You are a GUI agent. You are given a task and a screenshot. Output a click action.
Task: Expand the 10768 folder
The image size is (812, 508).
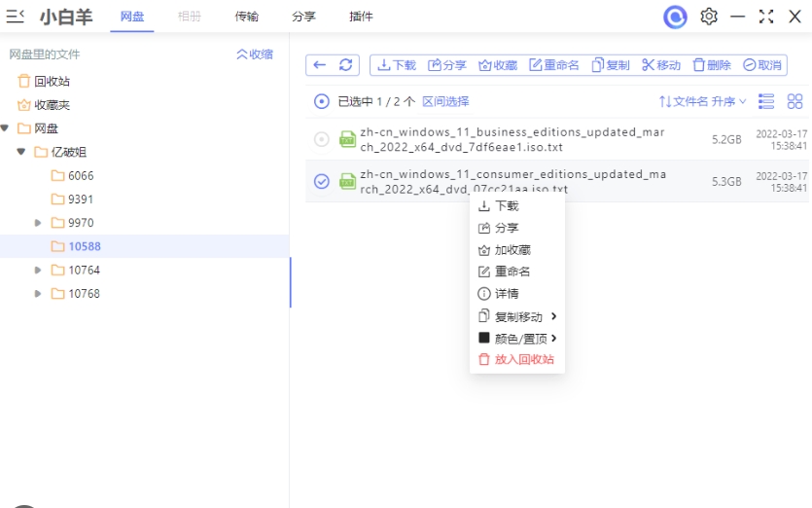pyautogui.click(x=38, y=293)
